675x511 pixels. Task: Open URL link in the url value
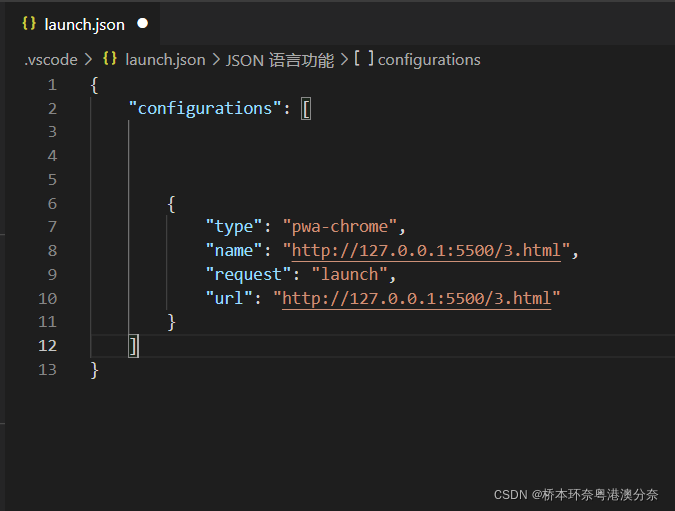tap(417, 298)
